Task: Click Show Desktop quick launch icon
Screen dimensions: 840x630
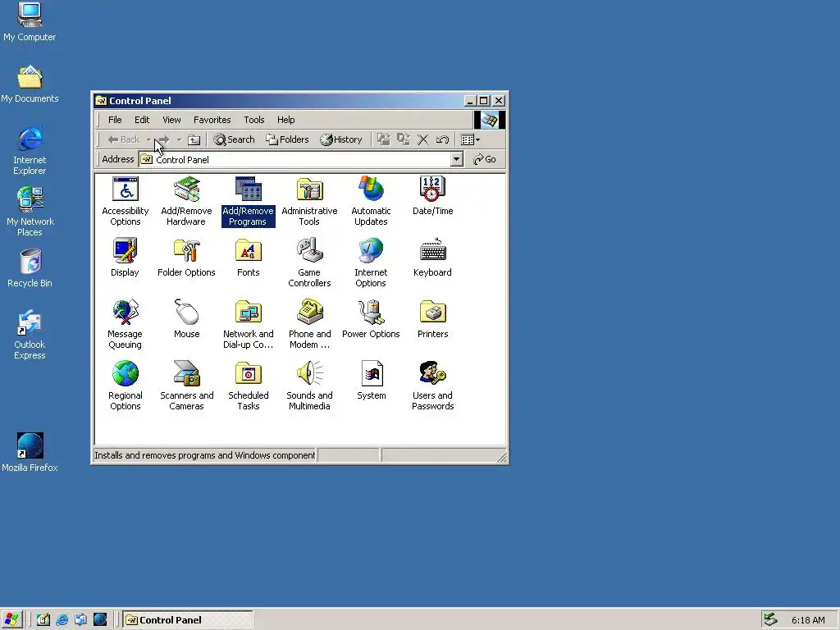Action: click(43, 620)
